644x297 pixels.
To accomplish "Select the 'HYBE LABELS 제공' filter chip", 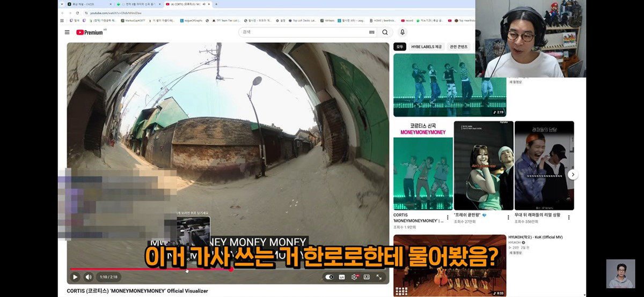I will tap(427, 47).
